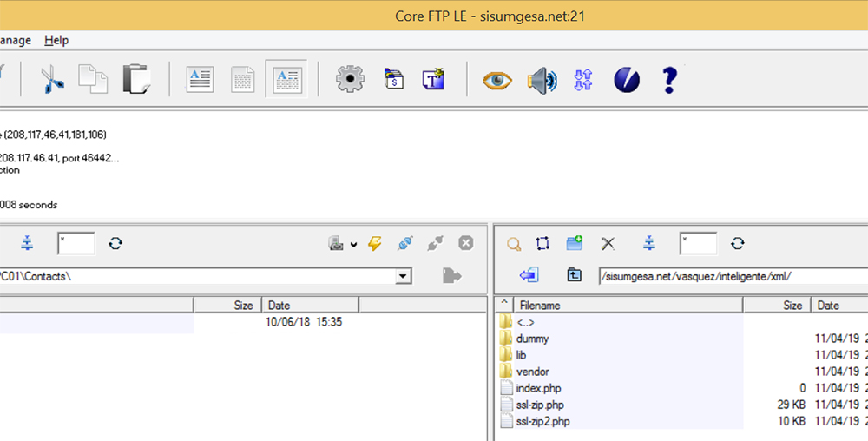Sort remote list by Size header
Image resolution: width=868 pixels, height=441 pixels.
pyautogui.click(x=777, y=306)
